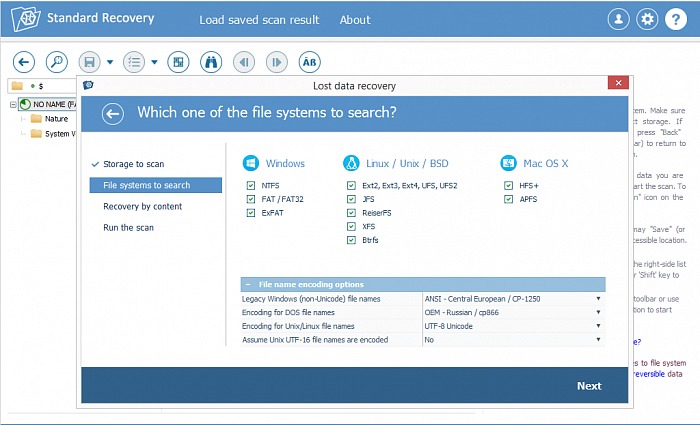Open settings gear icon in header

click(647, 19)
